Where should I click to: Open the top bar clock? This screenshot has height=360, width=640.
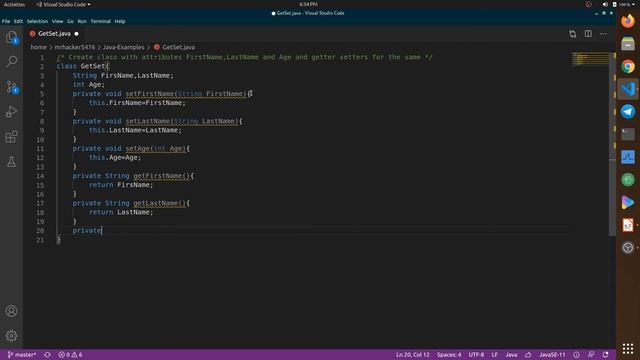pos(308,4)
